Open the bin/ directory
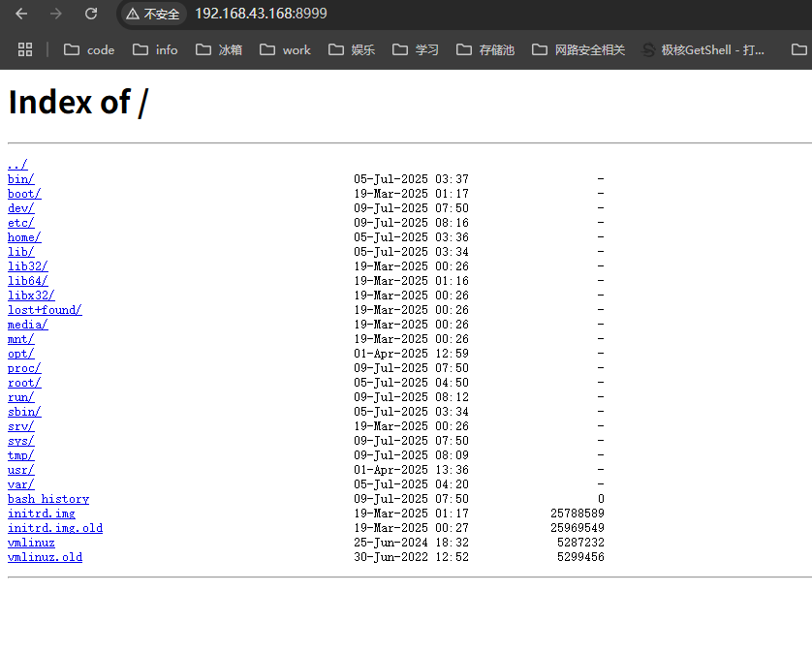 (x=20, y=179)
